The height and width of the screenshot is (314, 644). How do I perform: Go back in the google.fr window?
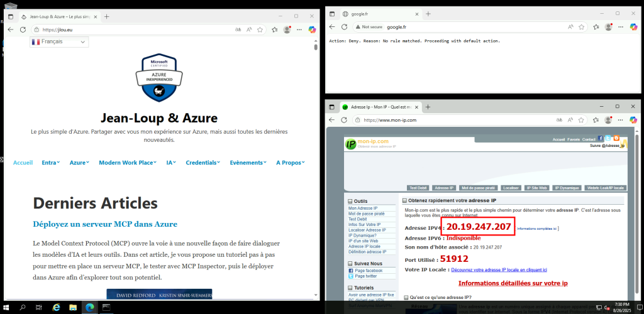pyautogui.click(x=332, y=26)
